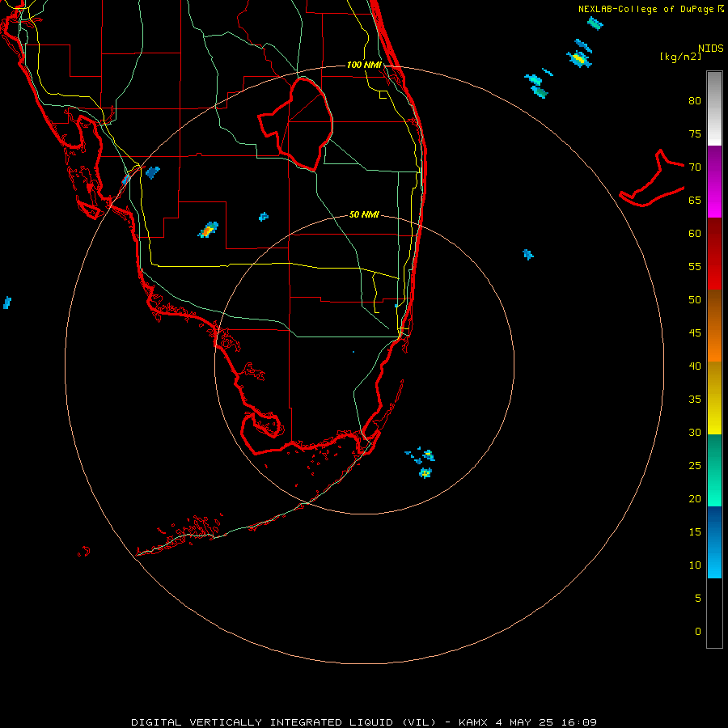Click the 75 value on the color scale
This screenshot has height=728, width=728.
click(695, 133)
